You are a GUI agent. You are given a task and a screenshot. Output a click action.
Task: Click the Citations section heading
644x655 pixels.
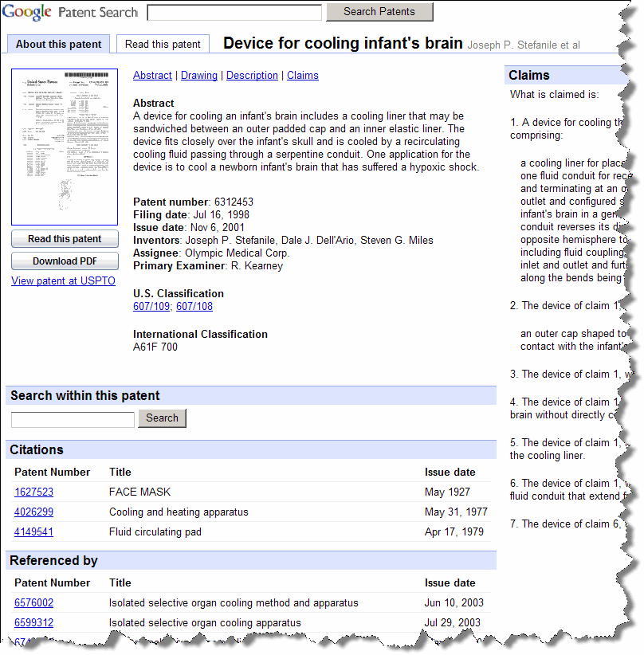click(37, 449)
